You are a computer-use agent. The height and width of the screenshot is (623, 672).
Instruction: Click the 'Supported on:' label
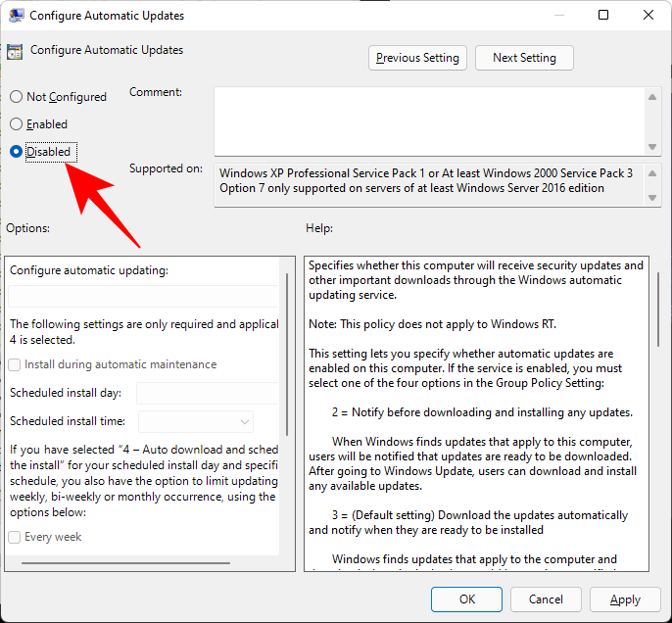pos(166,168)
